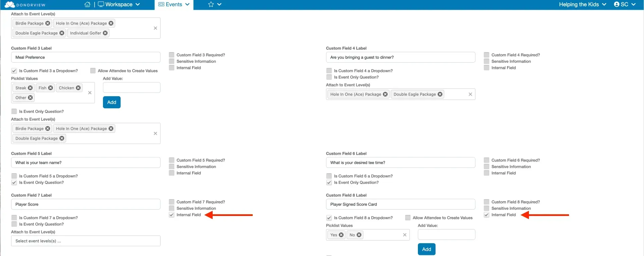The height and width of the screenshot is (256, 644).
Task: Remove Other picklist value
Action: tap(30, 98)
